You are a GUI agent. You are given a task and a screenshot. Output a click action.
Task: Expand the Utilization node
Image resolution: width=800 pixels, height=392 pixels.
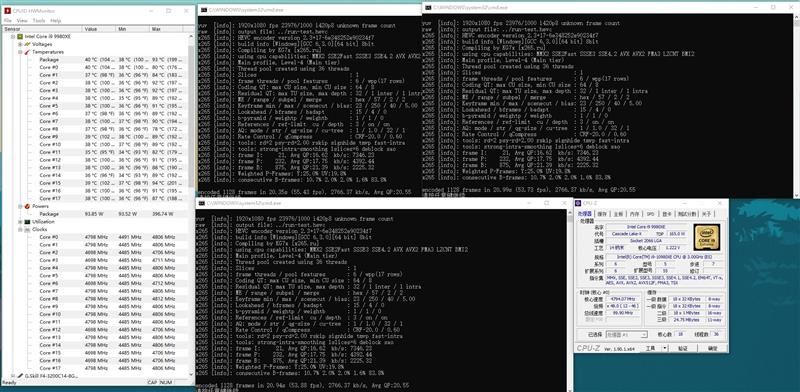20,222
